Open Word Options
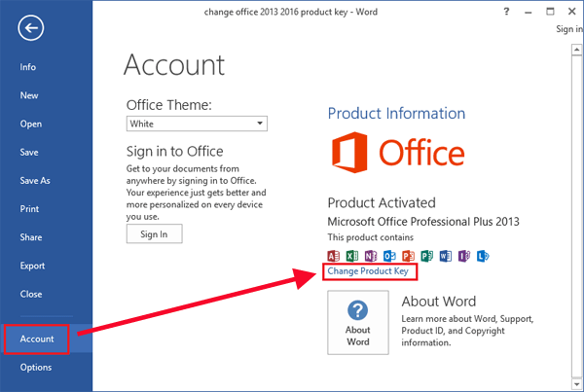The height and width of the screenshot is (392, 584). pyautogui.click(x=36, y=368)
